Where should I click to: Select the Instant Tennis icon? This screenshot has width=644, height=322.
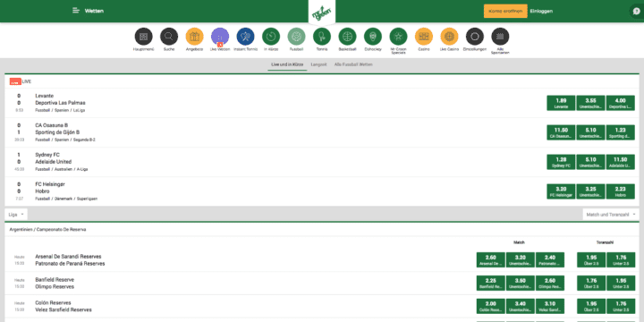245,37
